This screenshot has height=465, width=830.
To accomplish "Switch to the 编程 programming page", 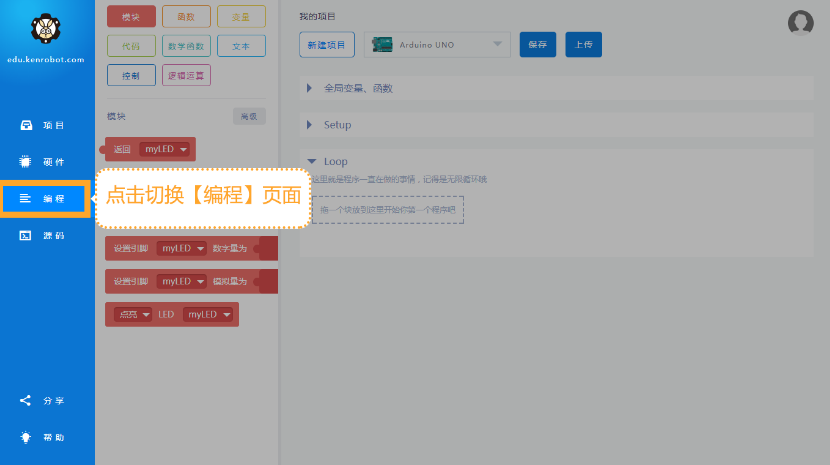I will click(x=46, y=199).
